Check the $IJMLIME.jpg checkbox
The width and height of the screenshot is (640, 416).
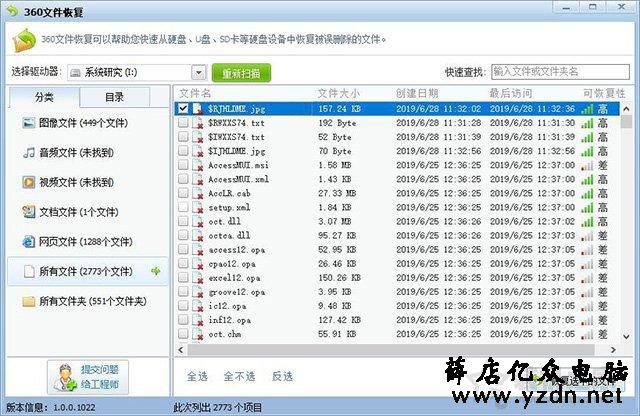coord(183,151)
